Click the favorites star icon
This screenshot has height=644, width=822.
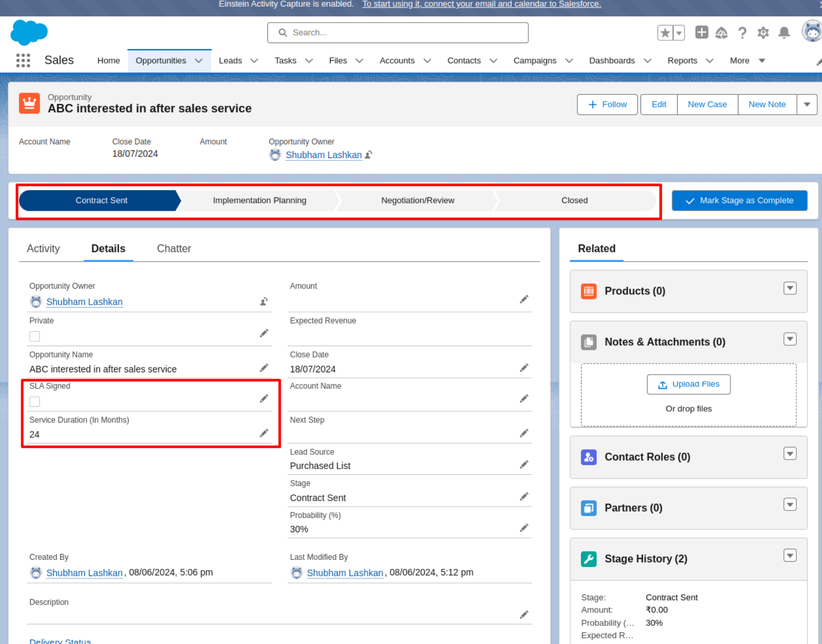pyautogui.click(x=664, y=33)
